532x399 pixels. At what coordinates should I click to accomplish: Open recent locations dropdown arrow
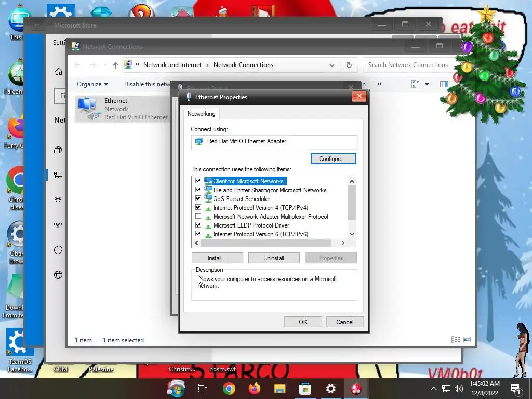pos(105,65)
